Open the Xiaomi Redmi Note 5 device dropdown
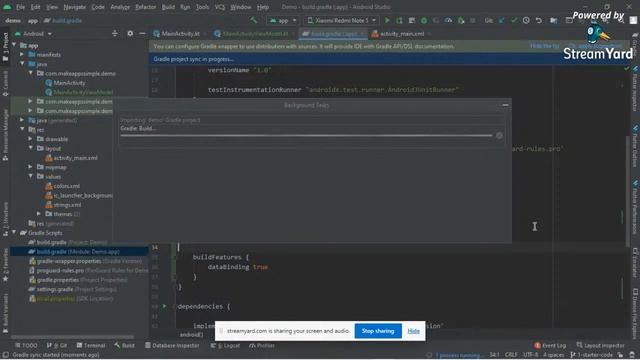Viewport: 640px width, 360px height. (x=341, y=20)
